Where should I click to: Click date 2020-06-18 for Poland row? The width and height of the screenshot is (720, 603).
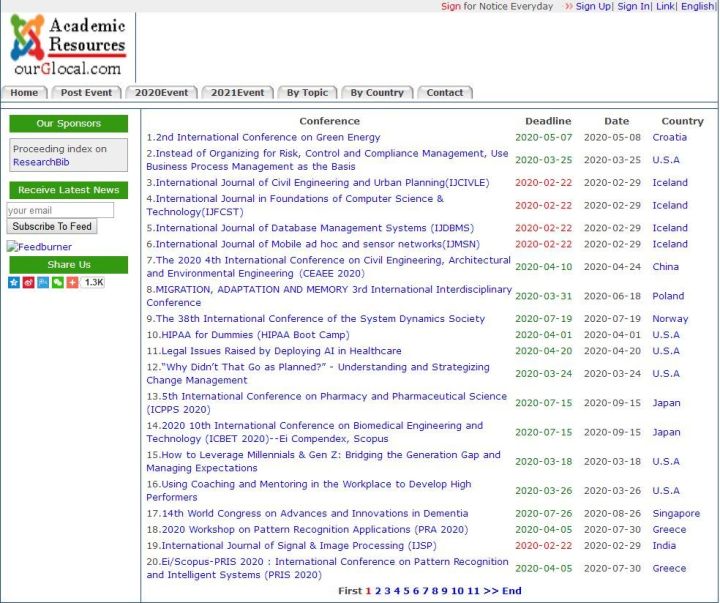(x=612, y=296)
